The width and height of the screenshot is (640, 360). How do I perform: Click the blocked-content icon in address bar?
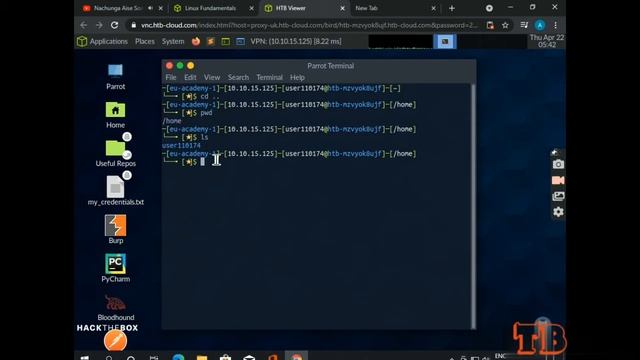tap(490, 25)
